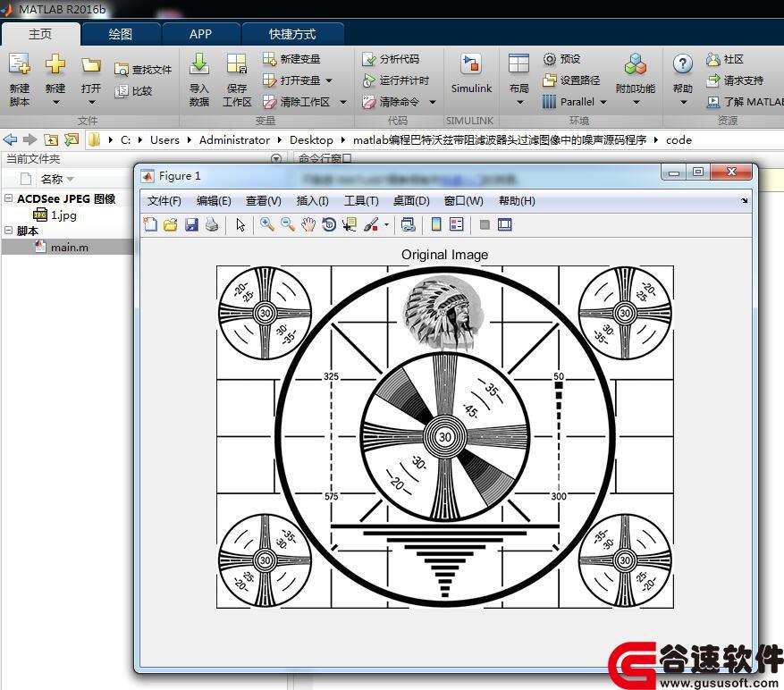Open 查看(V) menu in Figure 1
The width and height of the screenshot is (784, 690).
tap(264, 200)
